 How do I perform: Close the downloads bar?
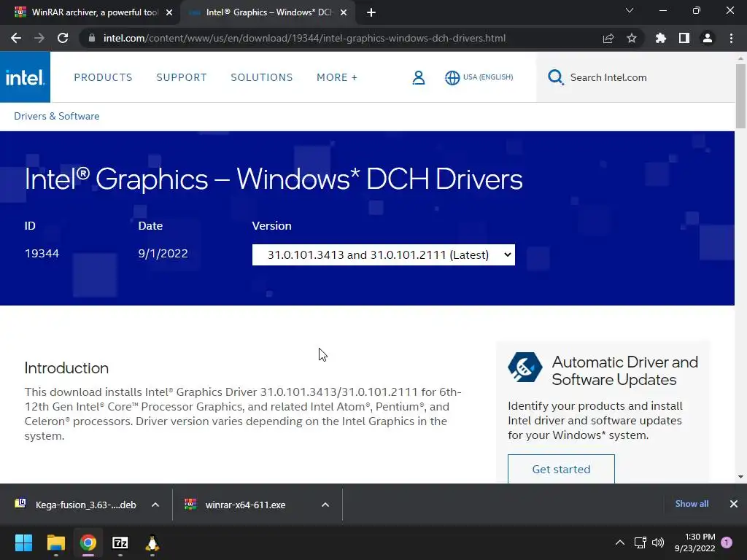[734, 504]
